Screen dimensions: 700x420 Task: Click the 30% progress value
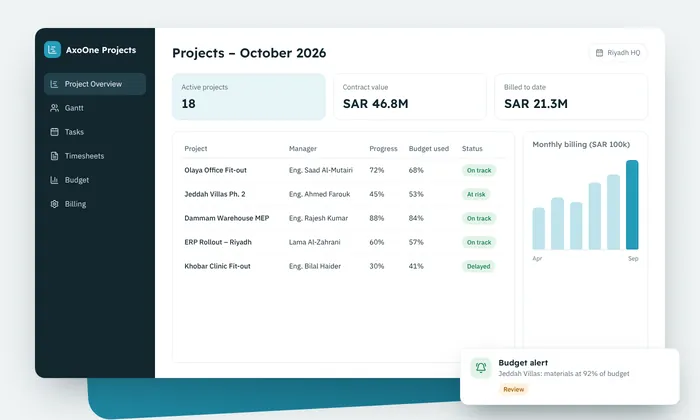376,266
